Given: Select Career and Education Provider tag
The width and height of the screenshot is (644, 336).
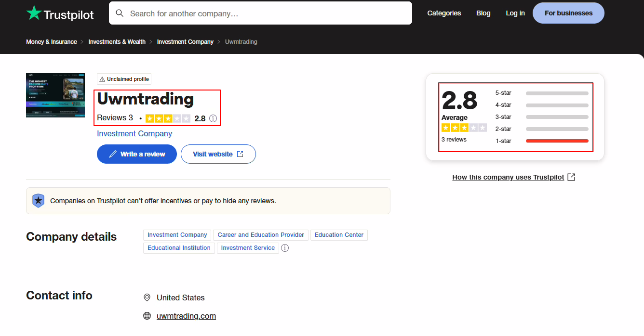Looking at the screenshot, I should click(x=261, y=235).
